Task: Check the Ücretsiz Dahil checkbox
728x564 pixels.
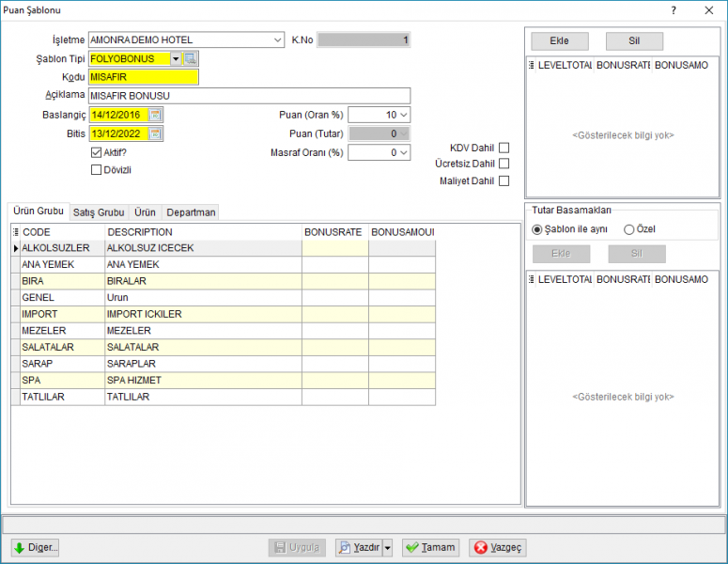Action: tap(503, 164)
